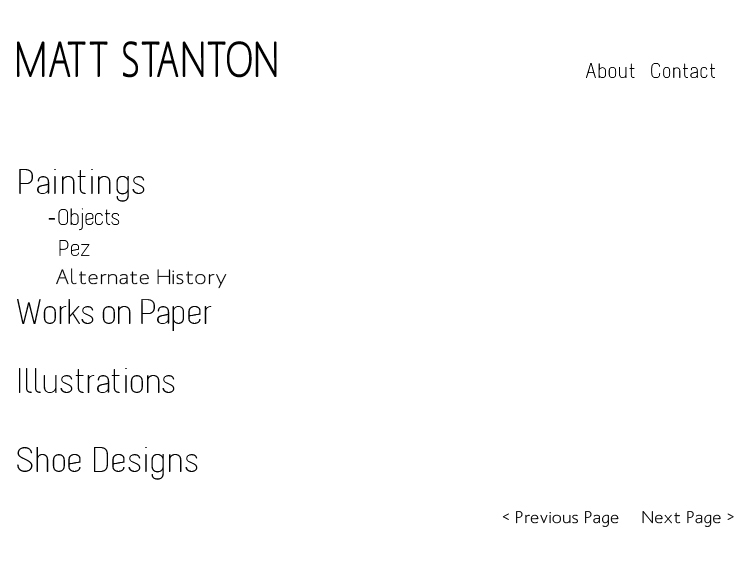
Task: Click the MATT STANTON site title
Action: [147, 60]
